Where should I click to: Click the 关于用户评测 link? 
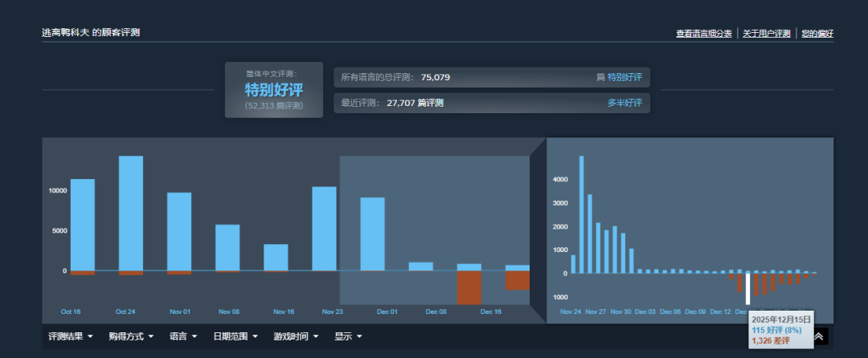pos(767,34)
